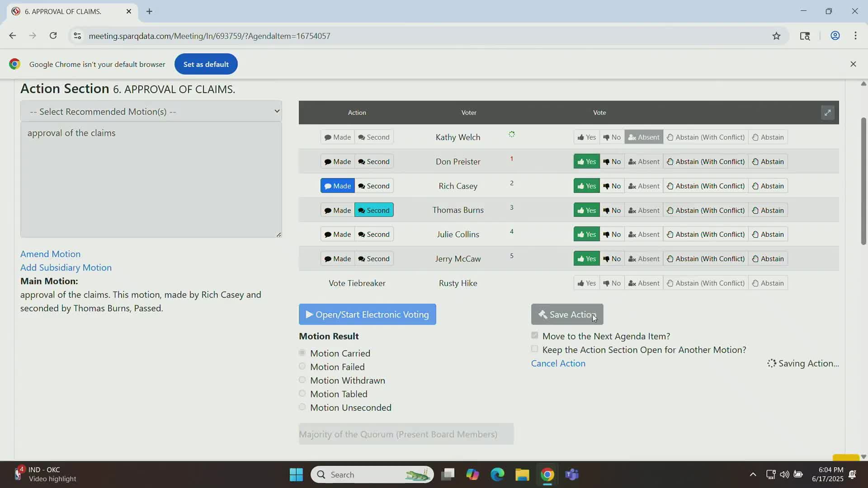Click Open/Start Electronic Voting button

(367, 314)
